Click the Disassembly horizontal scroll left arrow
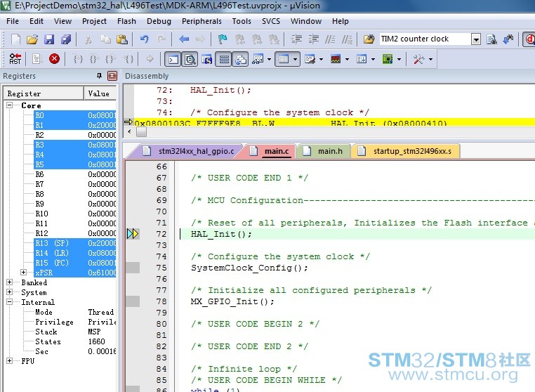The width and height of the screenshot is (535, 392). pos(128,131)
